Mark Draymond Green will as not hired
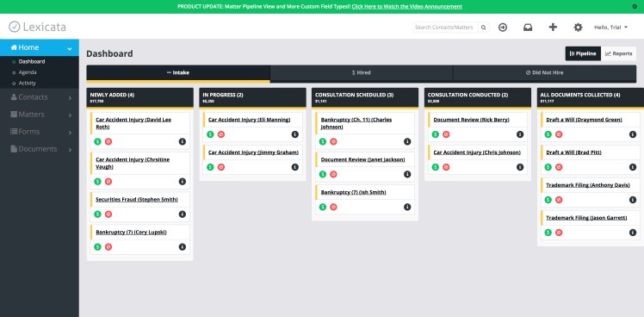 tap(559, 134)
